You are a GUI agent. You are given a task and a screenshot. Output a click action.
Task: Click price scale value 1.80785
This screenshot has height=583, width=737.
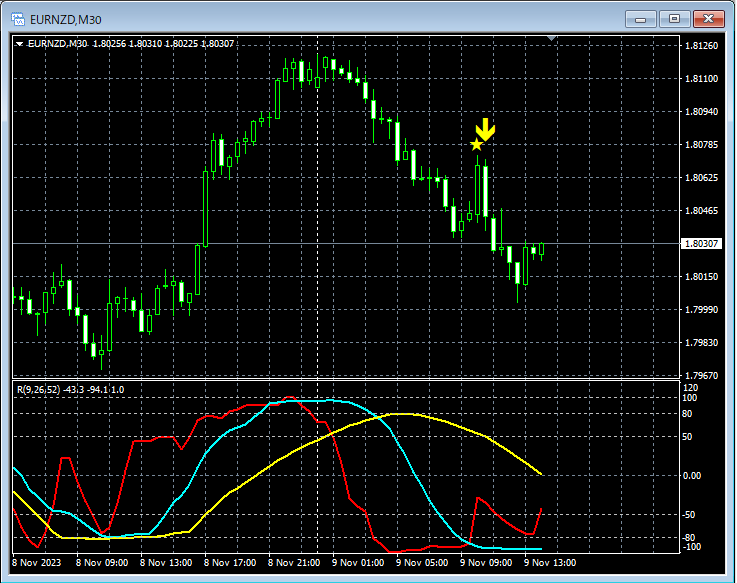(x=701, y=144)
